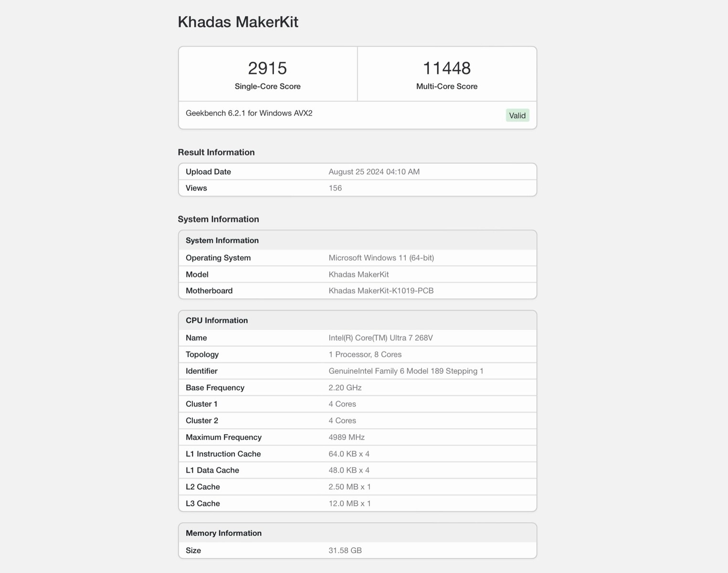Click the System Information table header
The height and width of the screenshot is (573, 728).
(222, 241)
